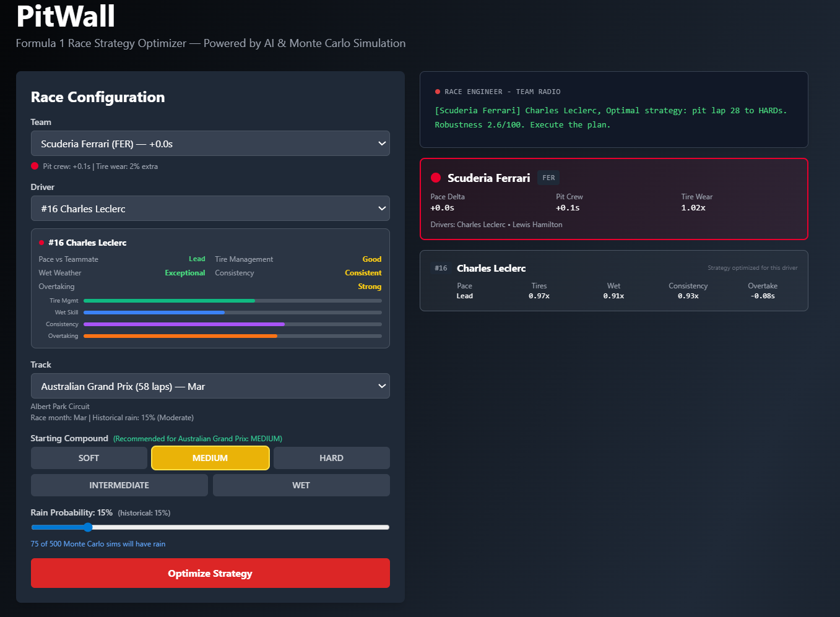
Task: Click the recommended MEDIUM compound hint text
Action: tap(197, 439)
